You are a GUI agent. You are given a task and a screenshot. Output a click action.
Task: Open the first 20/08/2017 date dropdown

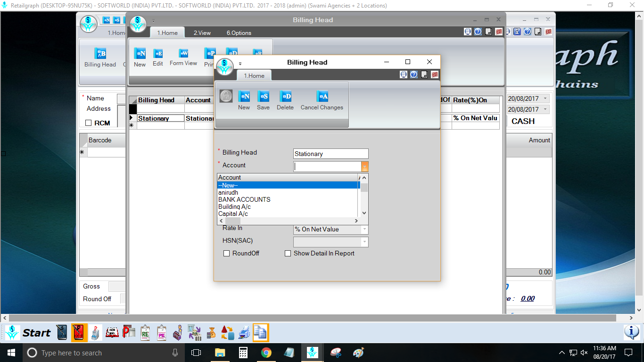coord(545,99)
